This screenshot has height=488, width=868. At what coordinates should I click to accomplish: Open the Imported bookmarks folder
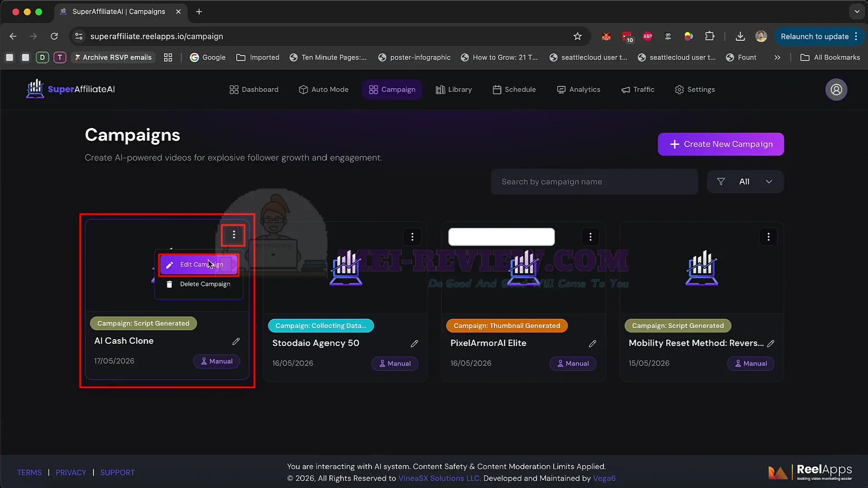(x=258, y=57)
